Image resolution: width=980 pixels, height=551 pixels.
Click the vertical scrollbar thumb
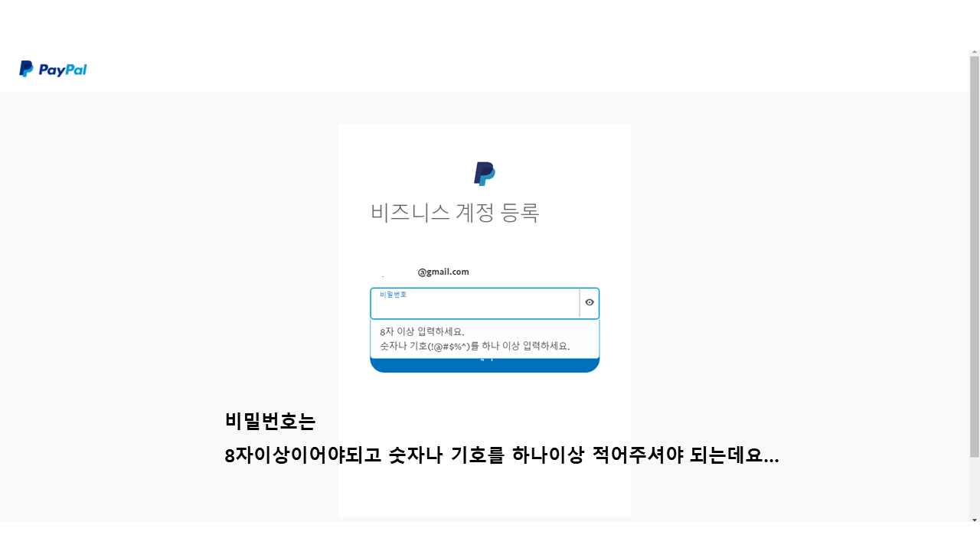[975, 257]
